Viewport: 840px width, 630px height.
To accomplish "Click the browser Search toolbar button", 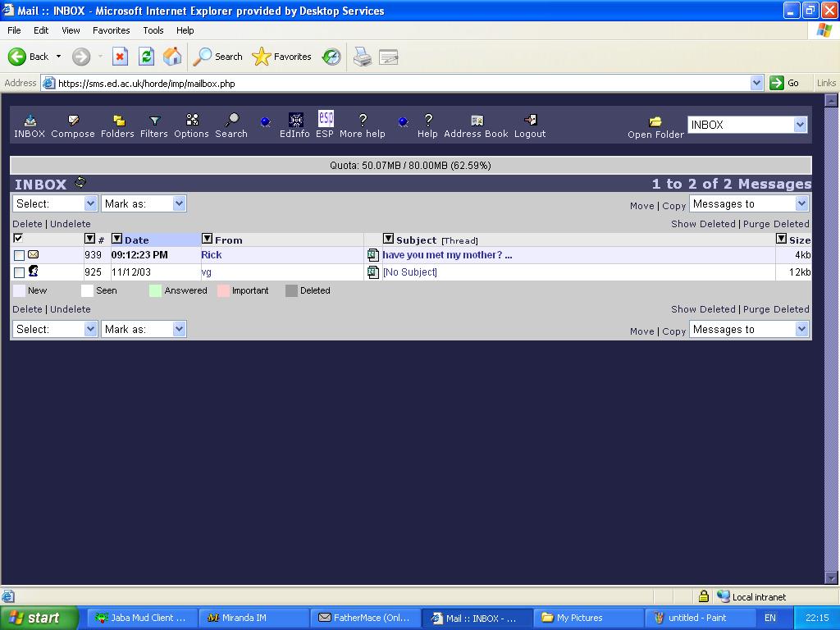I will point(217,57).
